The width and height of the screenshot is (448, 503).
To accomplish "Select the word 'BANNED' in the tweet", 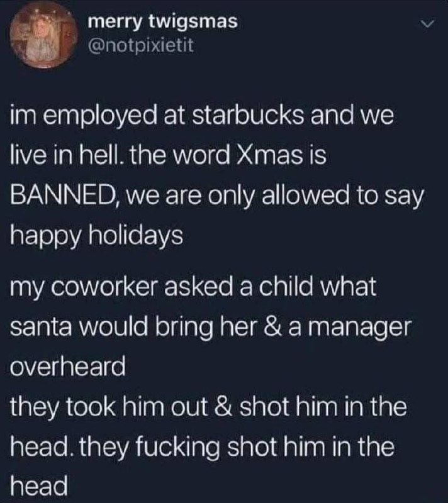I will tap(64, 196).
